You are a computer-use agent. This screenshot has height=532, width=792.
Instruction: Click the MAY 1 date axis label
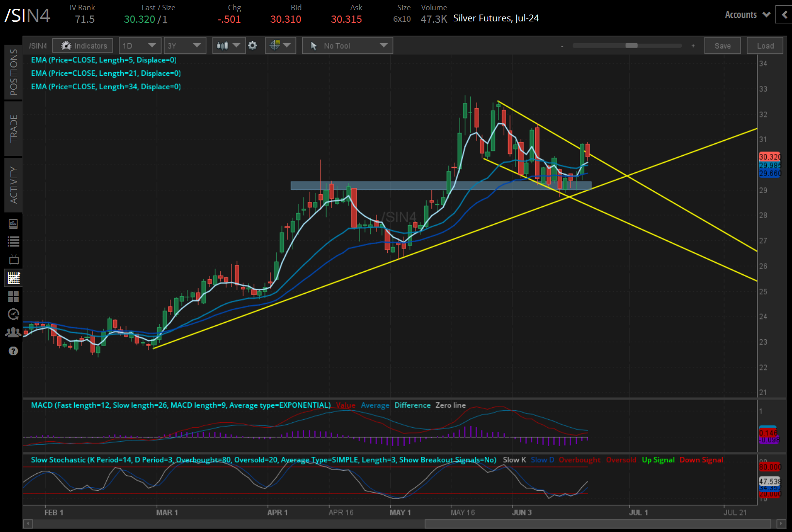400,513
